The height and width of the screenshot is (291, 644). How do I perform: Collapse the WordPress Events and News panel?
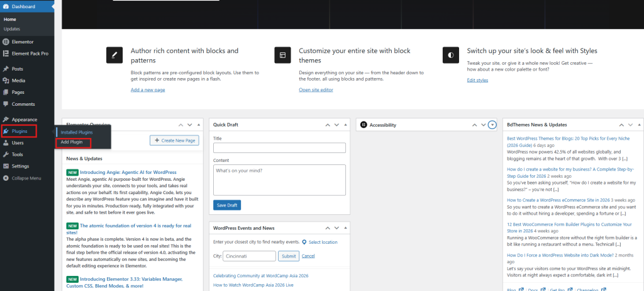coord(345,228)
